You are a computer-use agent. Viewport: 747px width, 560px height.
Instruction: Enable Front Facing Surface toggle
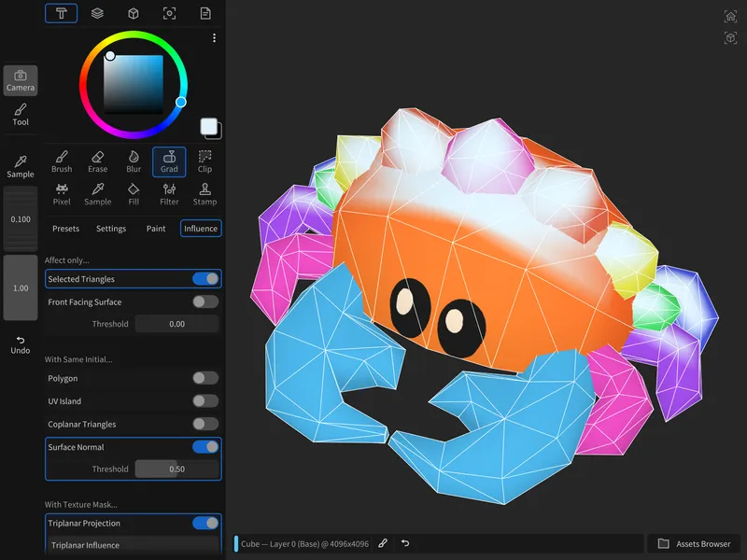[x=205, y=302]
